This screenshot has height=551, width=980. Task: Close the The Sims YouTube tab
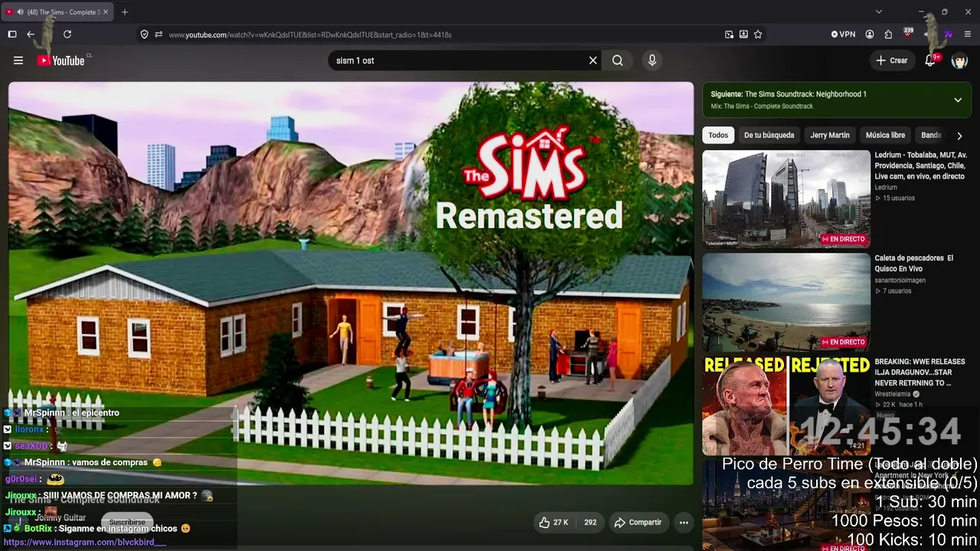pos(104,12)
